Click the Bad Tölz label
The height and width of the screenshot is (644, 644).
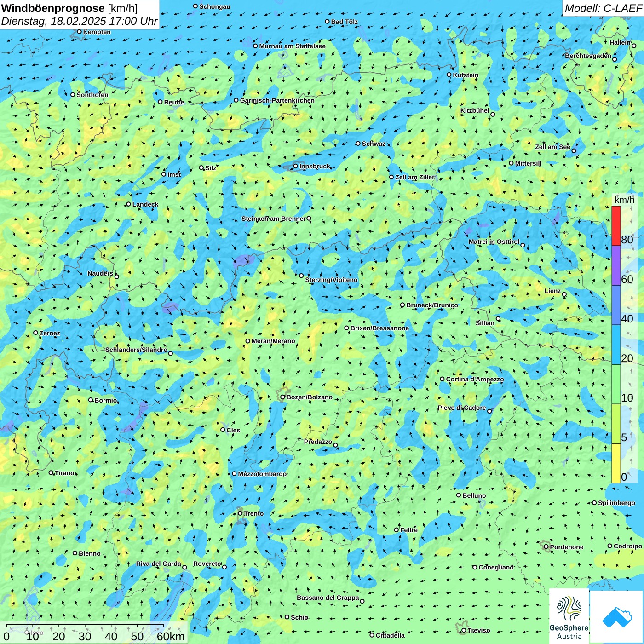point(345,22)
